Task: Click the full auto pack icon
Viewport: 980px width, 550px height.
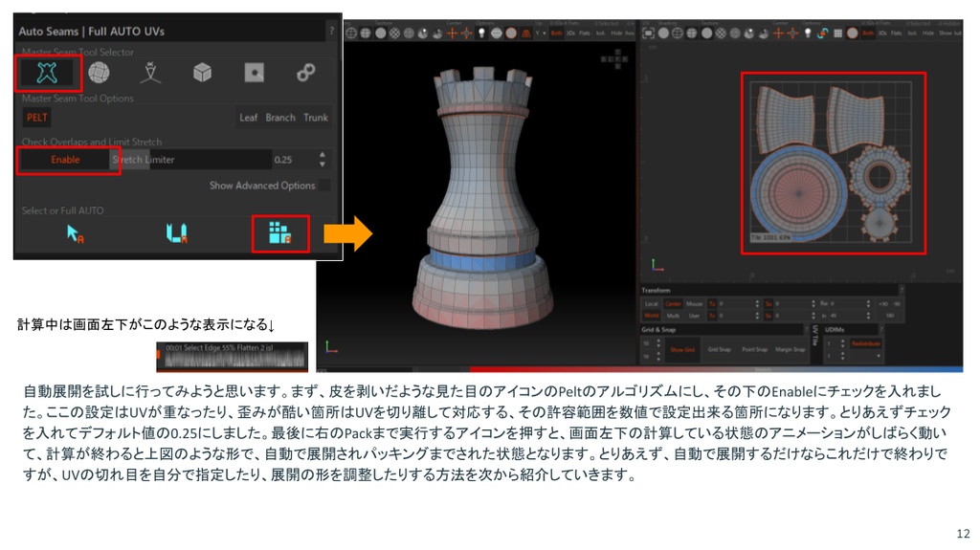Action: (x=279, y=233)
